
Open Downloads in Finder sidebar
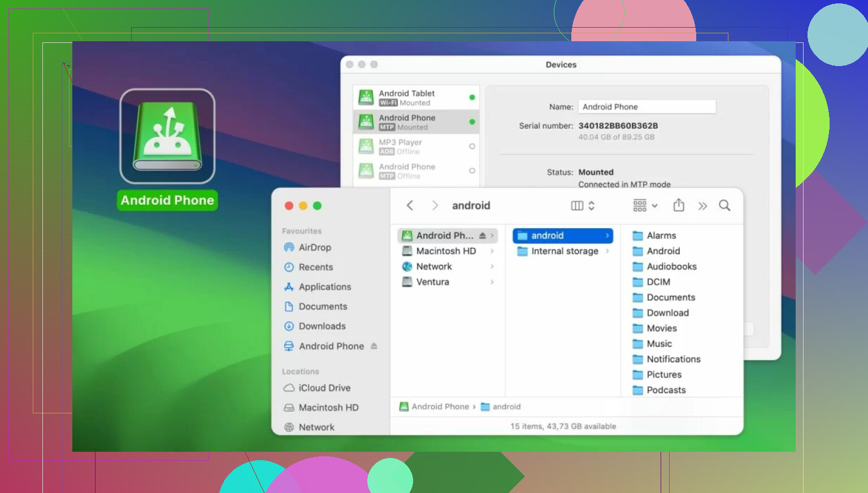point(315,326)
